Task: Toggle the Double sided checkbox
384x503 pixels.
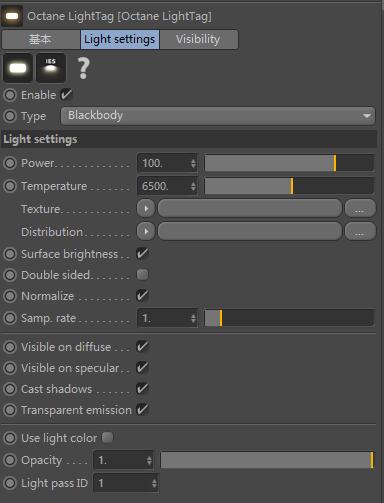Action: pos(142,275)
